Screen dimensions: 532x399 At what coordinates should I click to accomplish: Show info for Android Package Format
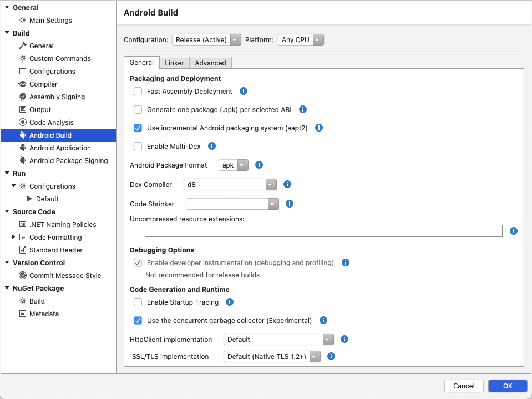click(x=259, y=165)
